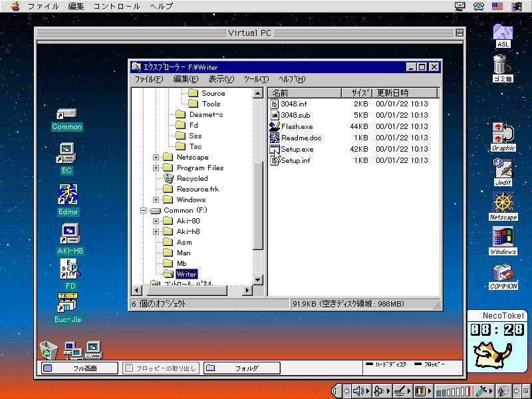The width and height of the screenshot is (532, 399).
Task: Open the Apple menu icon
Action: point(15,6)
